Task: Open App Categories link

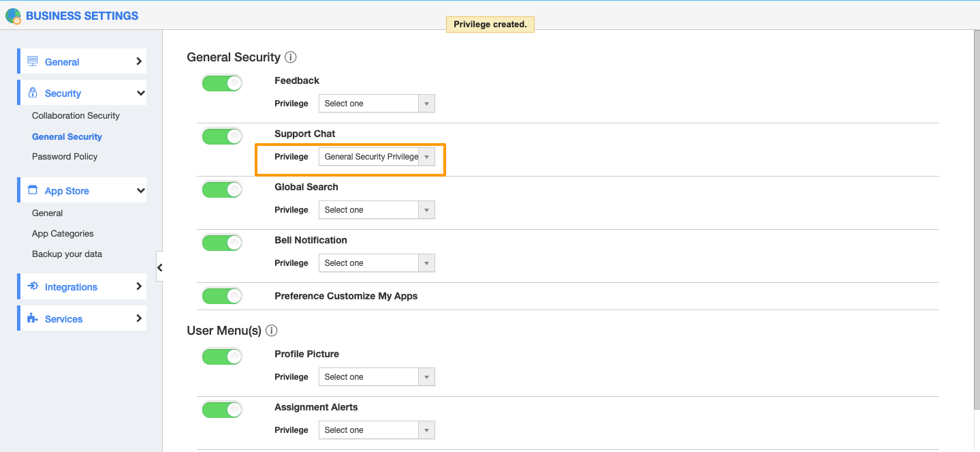Action: click(63, 234)
